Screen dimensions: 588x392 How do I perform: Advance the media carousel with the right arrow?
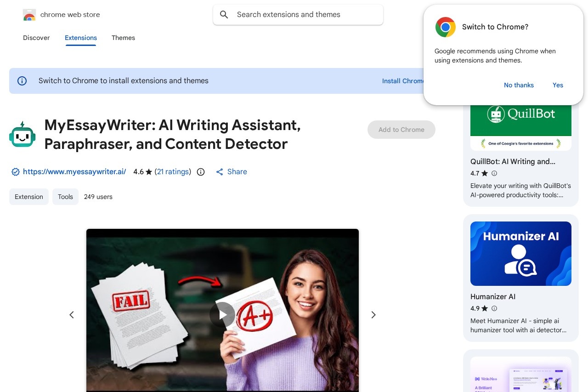373,315
